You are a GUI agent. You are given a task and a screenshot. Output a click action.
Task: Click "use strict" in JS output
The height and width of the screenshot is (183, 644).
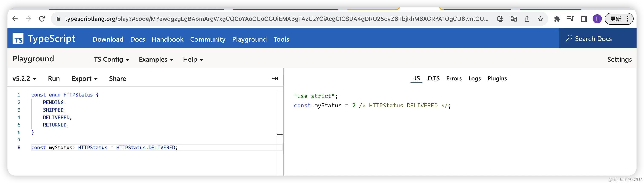(x=314, y=96)
